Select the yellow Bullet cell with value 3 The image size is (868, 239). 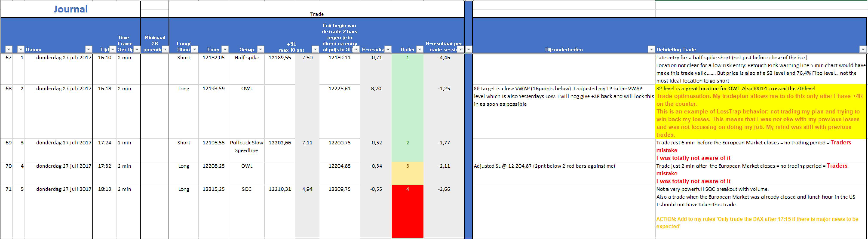[407, 174]
